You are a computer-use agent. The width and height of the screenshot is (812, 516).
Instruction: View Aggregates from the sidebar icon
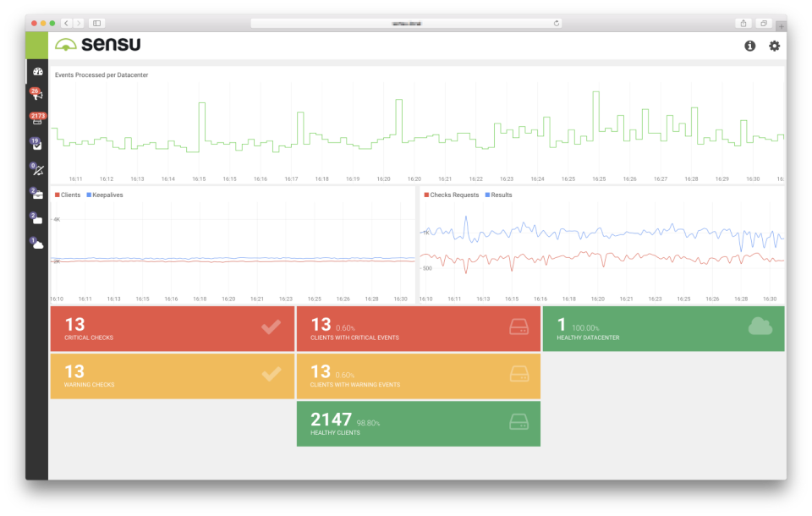pyautogui.click(x=36, y=217)
